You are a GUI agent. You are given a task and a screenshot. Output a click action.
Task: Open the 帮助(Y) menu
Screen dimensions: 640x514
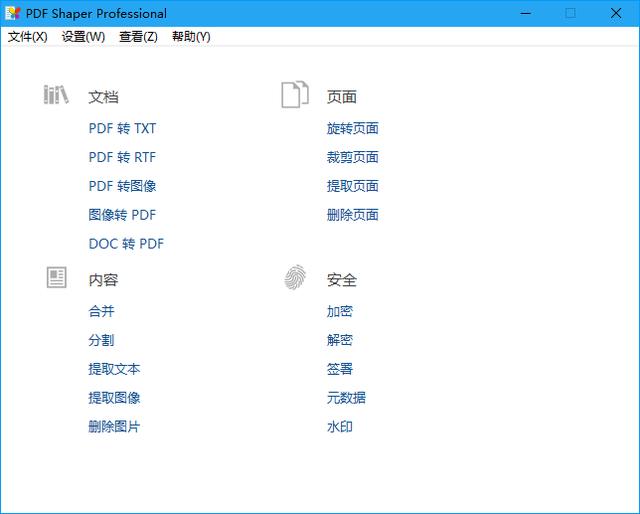tap(191, 37)
